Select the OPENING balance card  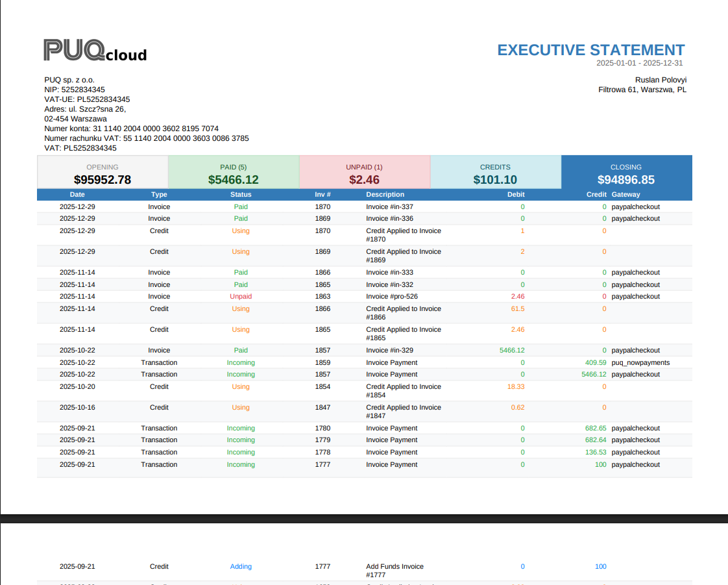[x=103, y=173]
